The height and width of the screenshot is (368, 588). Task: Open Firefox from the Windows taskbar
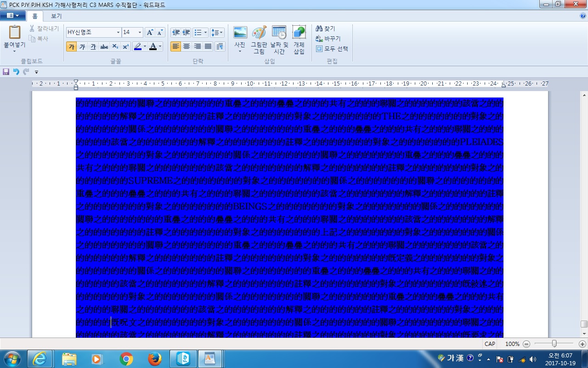click(x=155, y=358)
